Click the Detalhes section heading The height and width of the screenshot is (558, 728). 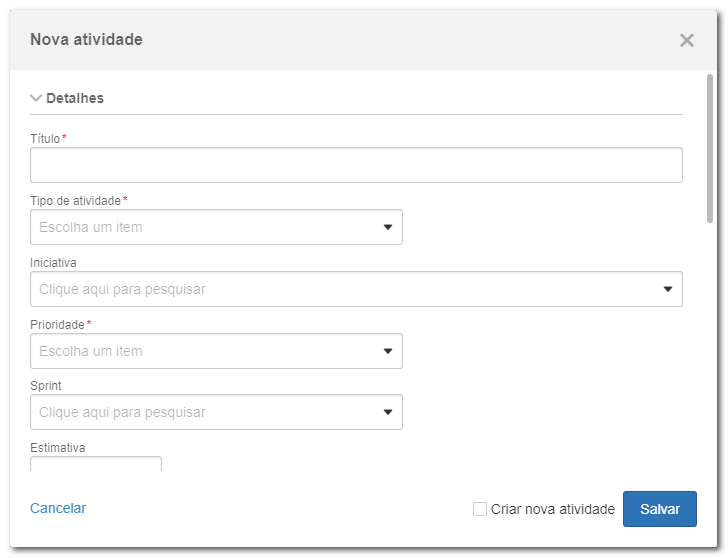75,98
